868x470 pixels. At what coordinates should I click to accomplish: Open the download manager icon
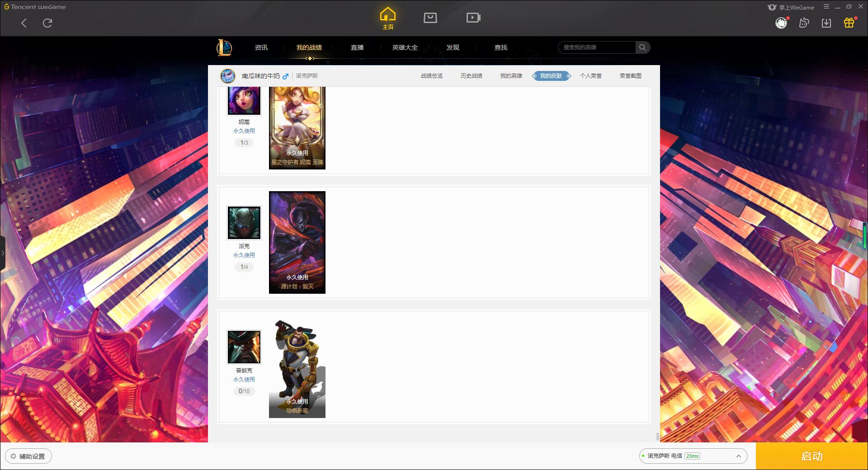[x=826, y=23]
